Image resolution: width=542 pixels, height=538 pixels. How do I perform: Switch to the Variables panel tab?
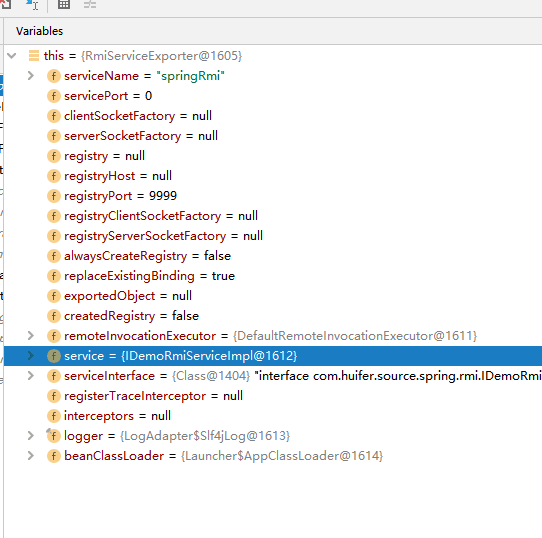[39, 31]
